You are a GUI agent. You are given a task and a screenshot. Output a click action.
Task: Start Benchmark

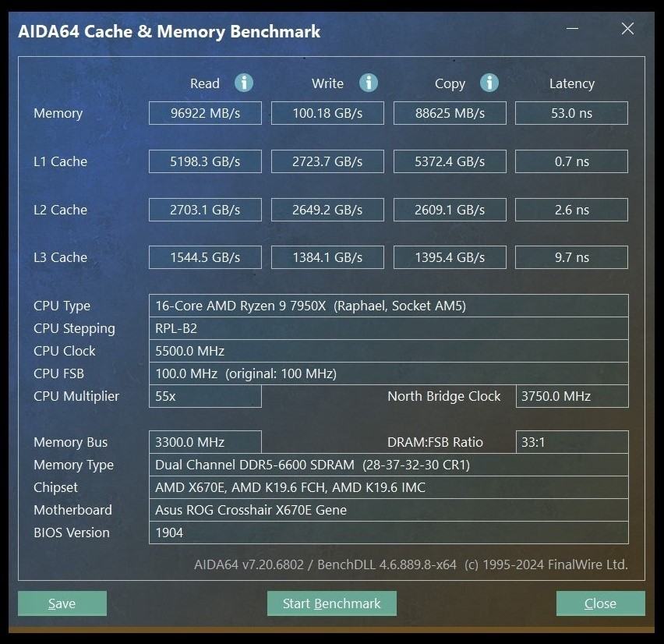pos(332,603)
